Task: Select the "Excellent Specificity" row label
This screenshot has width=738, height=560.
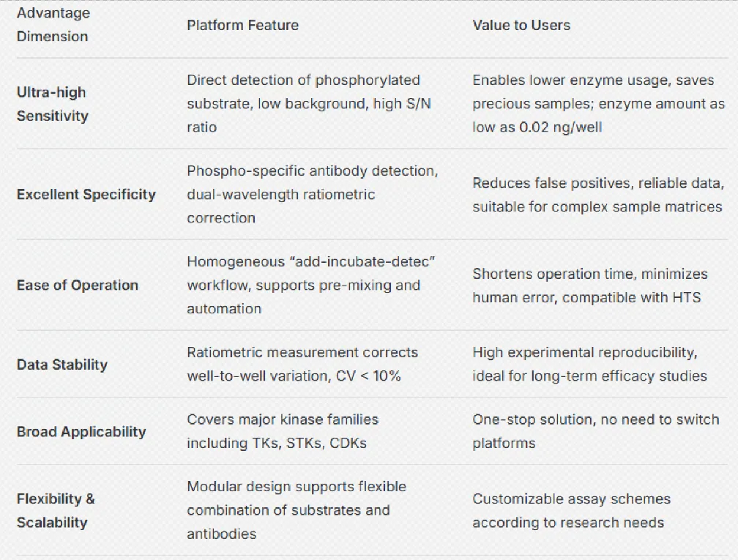Action: [x=86, y=195]
